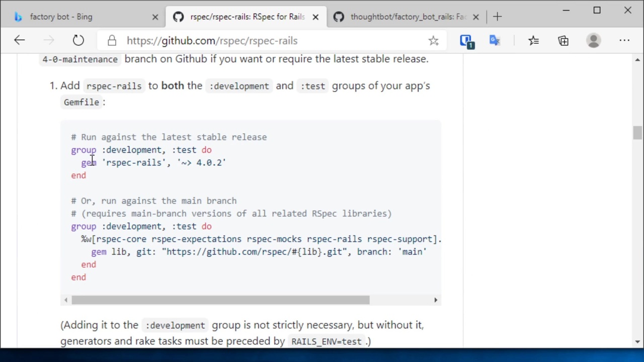Open the translate icon in the toolbar
This screenshot has height=362, width=644.
(x=495, y=41)
